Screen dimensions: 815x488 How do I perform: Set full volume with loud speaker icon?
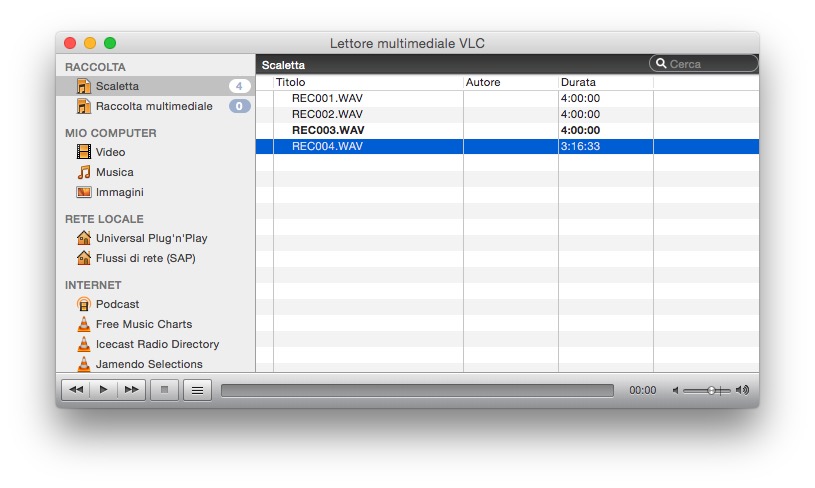click(x=742, y=390)
